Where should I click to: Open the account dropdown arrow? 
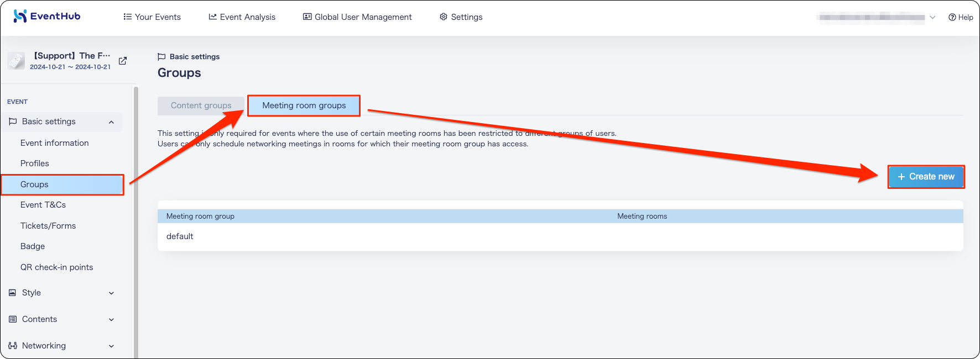[x=932, y=17]
